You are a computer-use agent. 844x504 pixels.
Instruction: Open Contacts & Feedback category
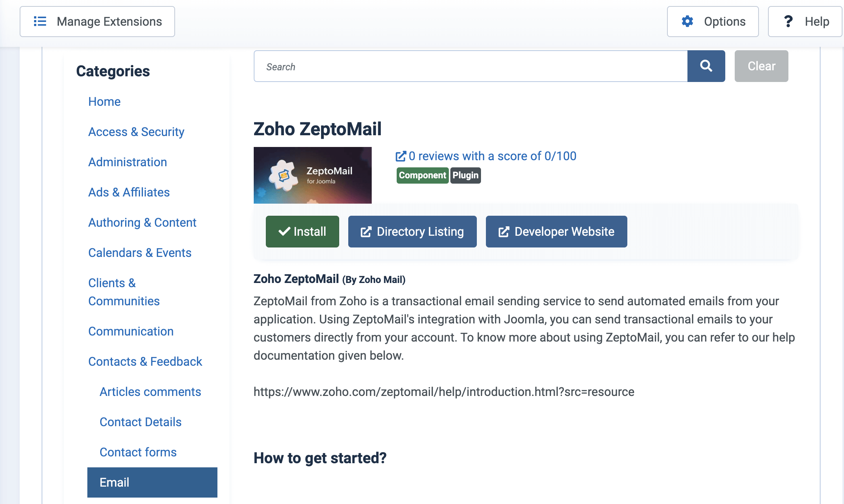click(x=145, y=362)
